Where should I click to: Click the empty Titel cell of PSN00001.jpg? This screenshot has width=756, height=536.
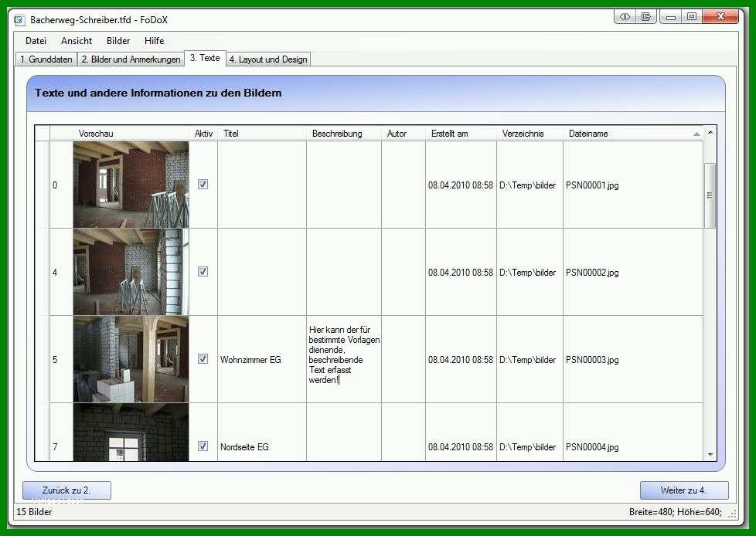(x=262, y=185)
